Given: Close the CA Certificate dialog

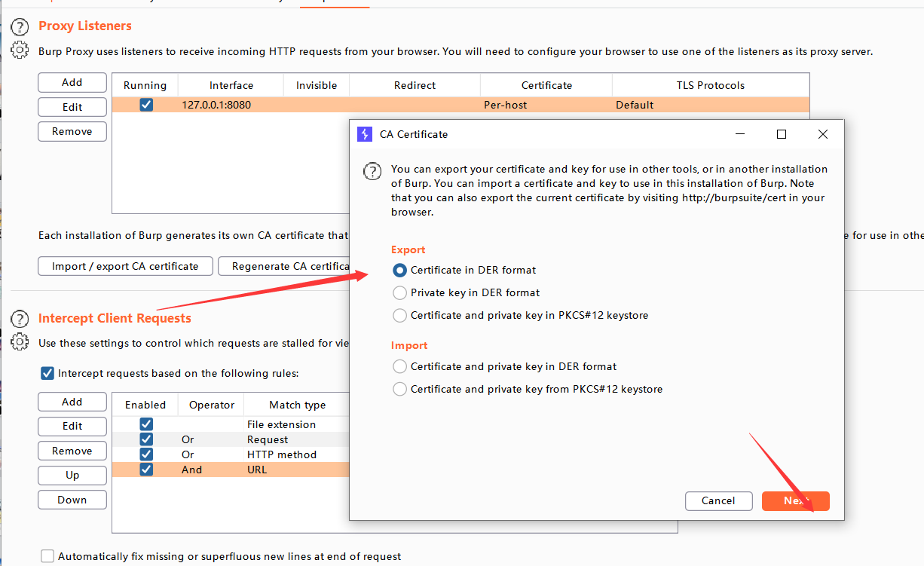Looking at the screenshot, I should (823, 134).
